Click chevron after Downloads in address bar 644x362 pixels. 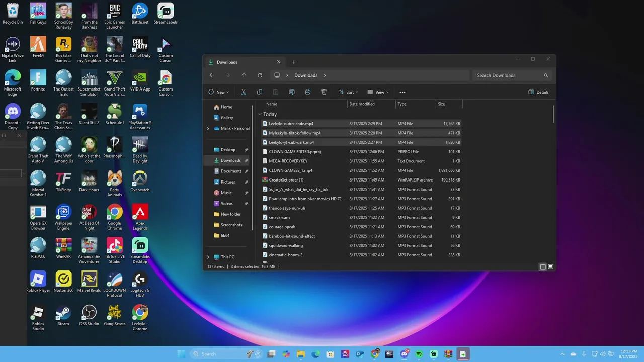pyautogui.click(x=325, y=75)
